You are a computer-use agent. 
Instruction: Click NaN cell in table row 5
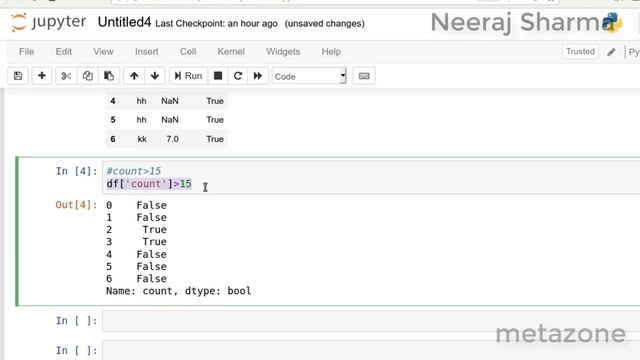click(170, 120)
